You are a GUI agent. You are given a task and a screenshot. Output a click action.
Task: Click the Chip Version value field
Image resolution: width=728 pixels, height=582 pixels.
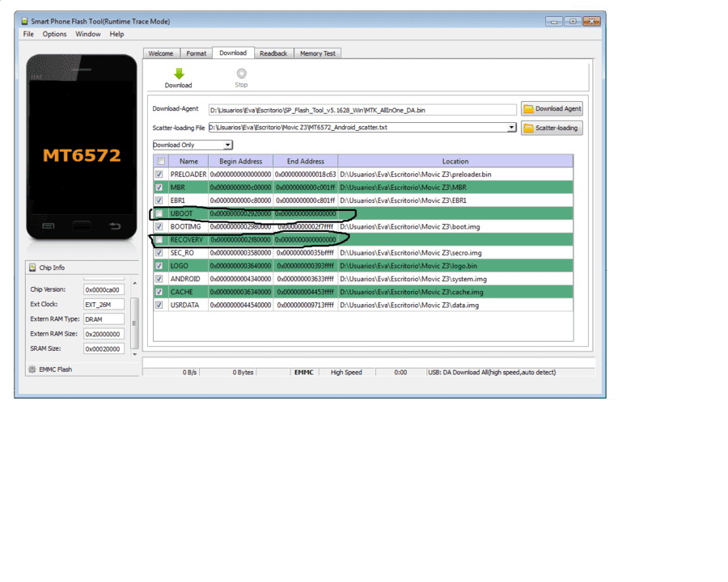point(104,289)
